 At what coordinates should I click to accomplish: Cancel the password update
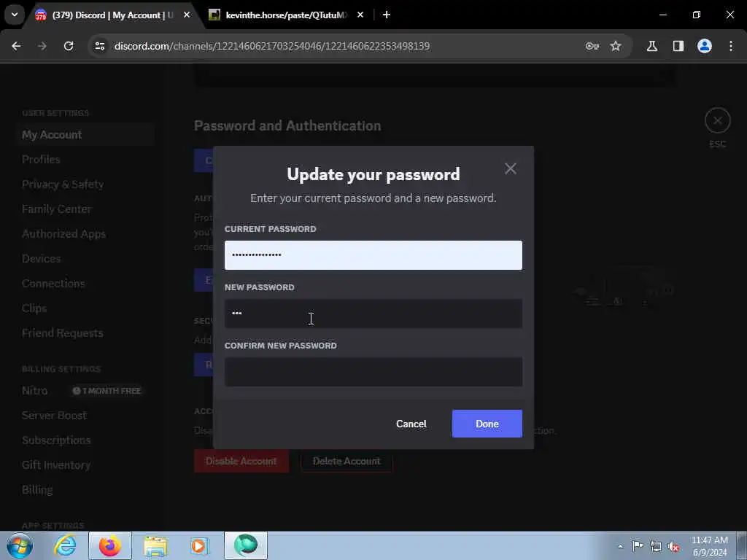tap(411, 424)
